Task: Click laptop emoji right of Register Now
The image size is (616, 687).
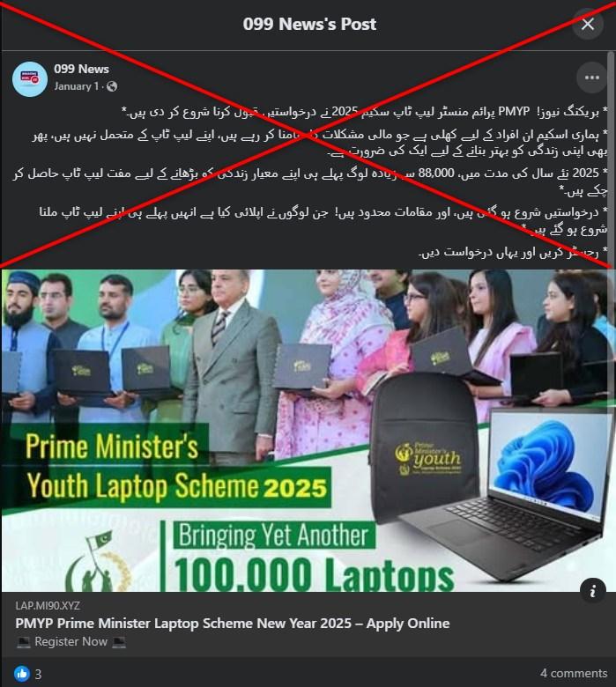Action: coord(119,642)
